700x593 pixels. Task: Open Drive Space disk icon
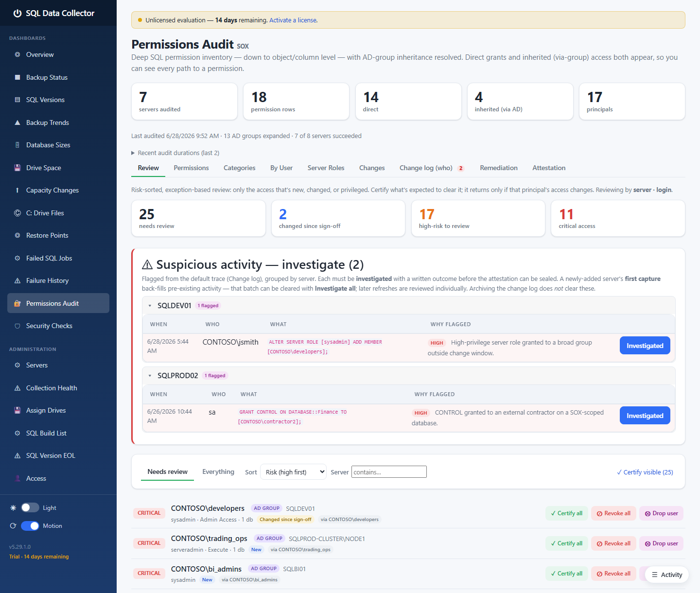[17, 168]
